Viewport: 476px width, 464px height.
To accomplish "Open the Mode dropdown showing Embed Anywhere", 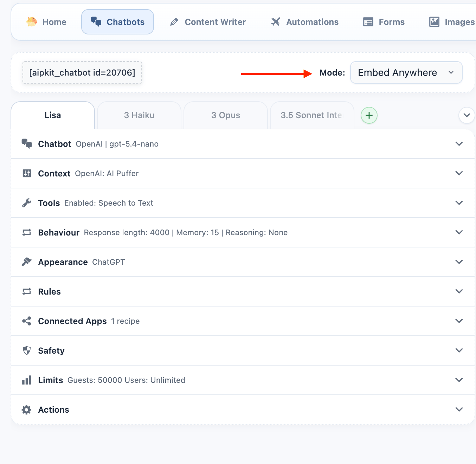I will (x=406, y=72).
